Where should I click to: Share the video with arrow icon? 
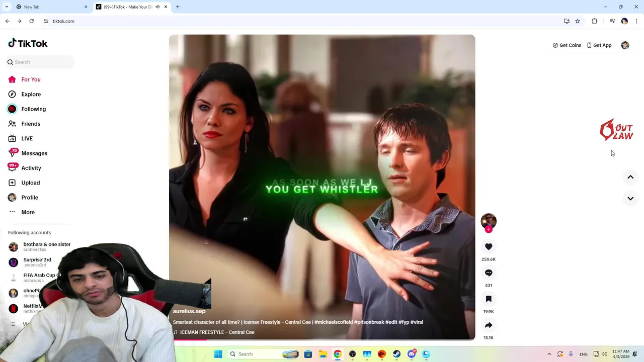click(489, 325)
